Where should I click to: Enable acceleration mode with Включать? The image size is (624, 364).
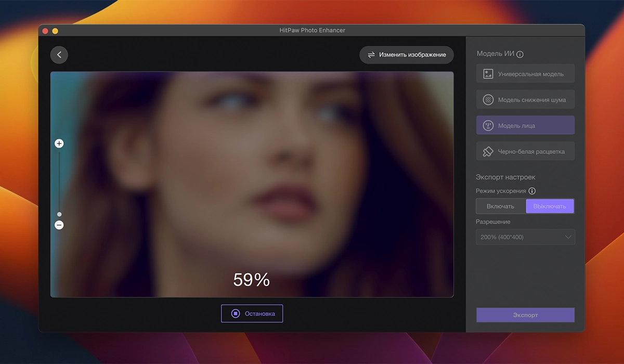[500, 206]
